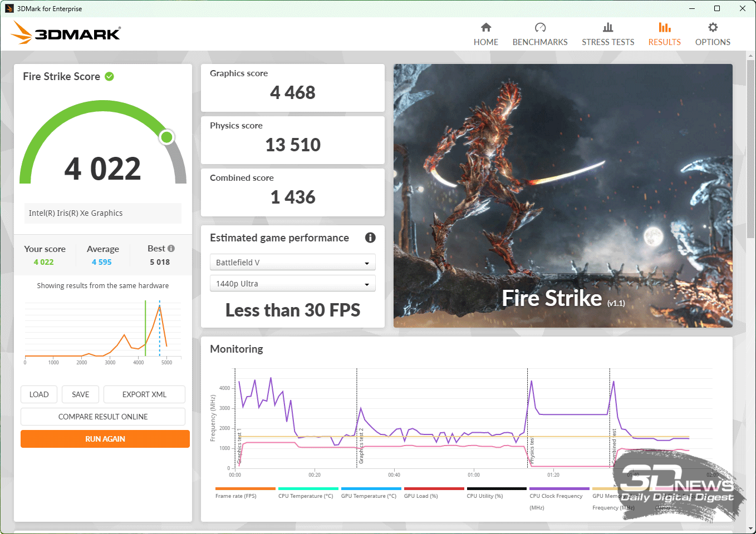Click Best value 5 018
756x534 pixels.
pos(160,262)
